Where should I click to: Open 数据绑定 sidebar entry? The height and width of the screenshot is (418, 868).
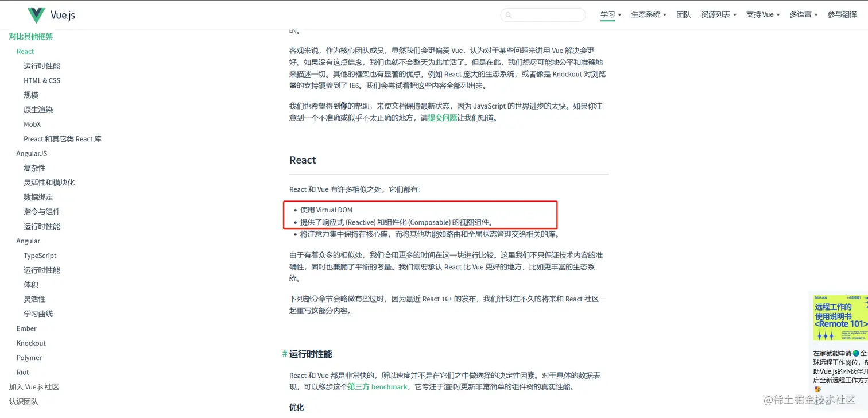click(x=38, y=197)
